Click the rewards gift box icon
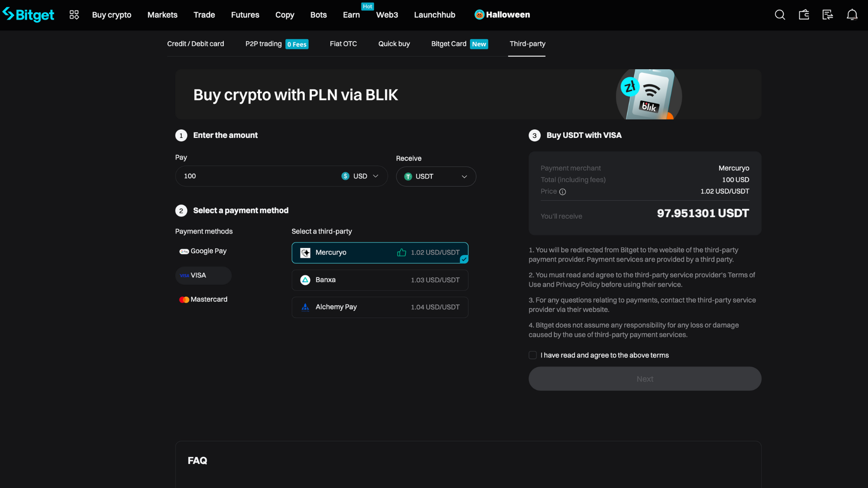This screenshot has width=868, height=488. 803,14
